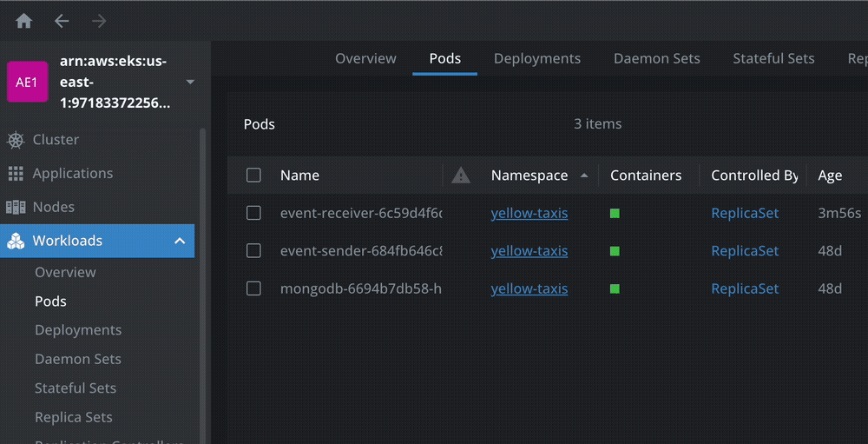Open Stateful Sets in the sidebar
The height and width of the screenshot is (444, 868).
(76, 388)
